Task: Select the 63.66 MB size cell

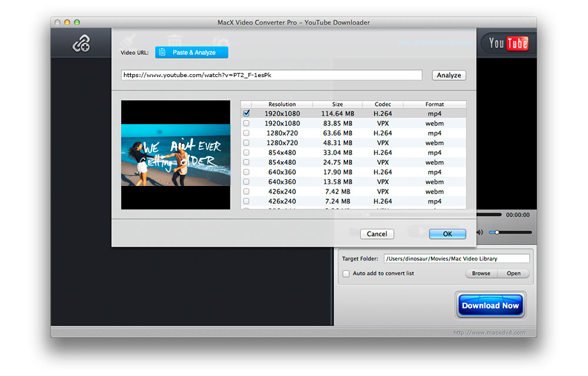Action: [338, 133]
